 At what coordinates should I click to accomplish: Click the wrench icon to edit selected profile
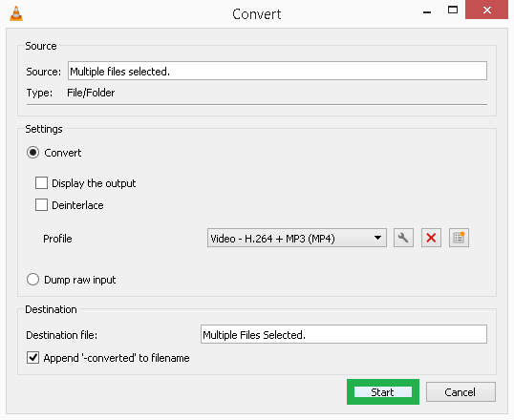point(403,238)
